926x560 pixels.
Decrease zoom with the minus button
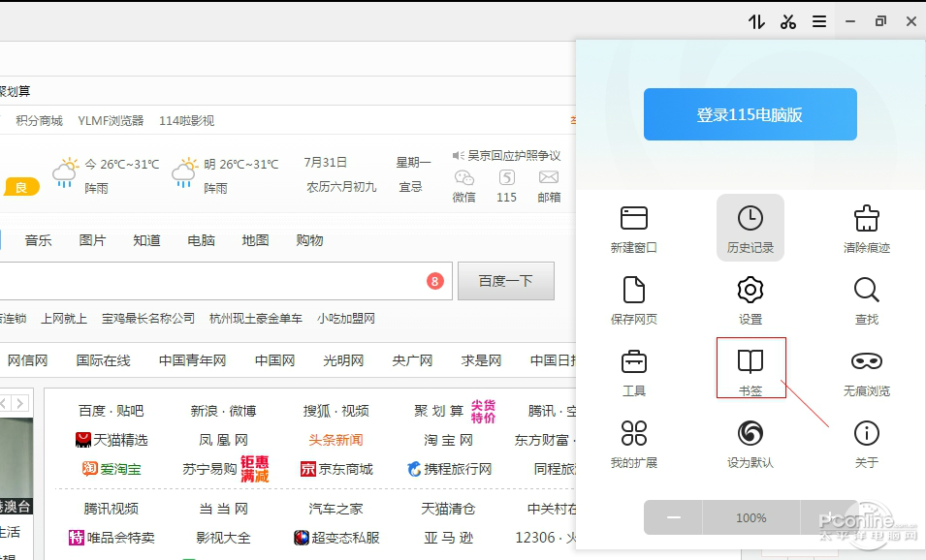point(673,517)
